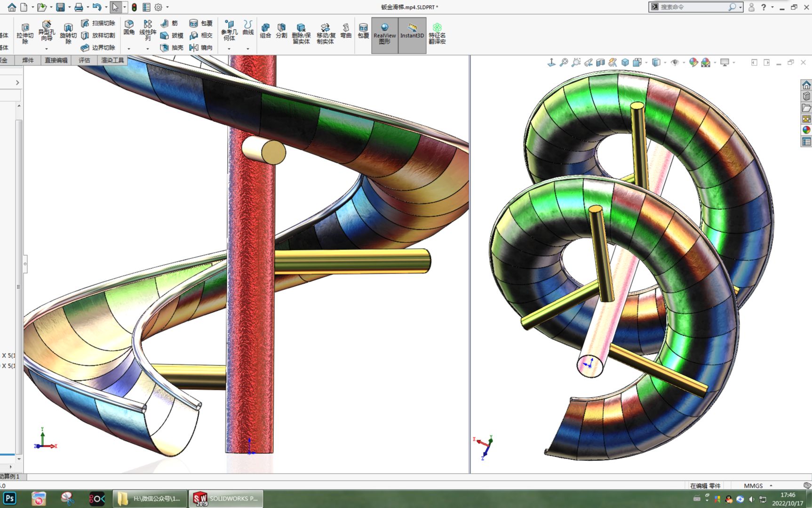Click the Rebuild traffic light icon
This screenshot has height=508, width=812.
[134, 7]
